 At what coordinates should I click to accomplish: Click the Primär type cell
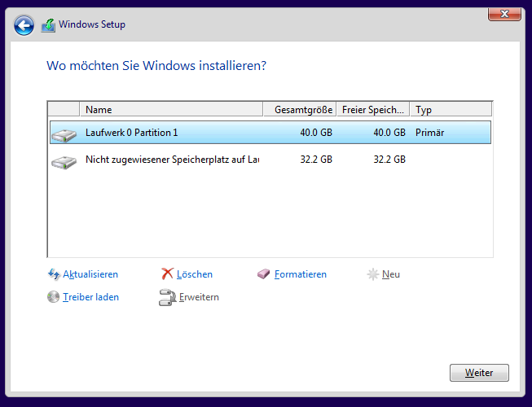coord(429,133)
